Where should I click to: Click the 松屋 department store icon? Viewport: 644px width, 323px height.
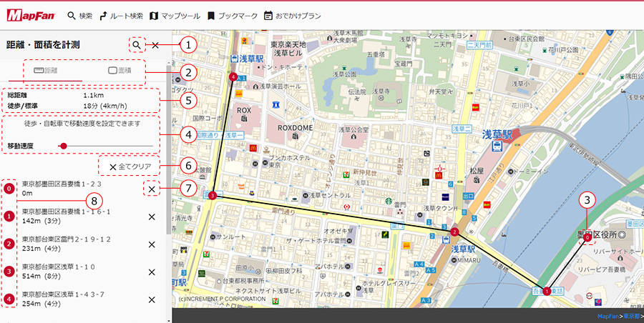[x=477, y=180]
